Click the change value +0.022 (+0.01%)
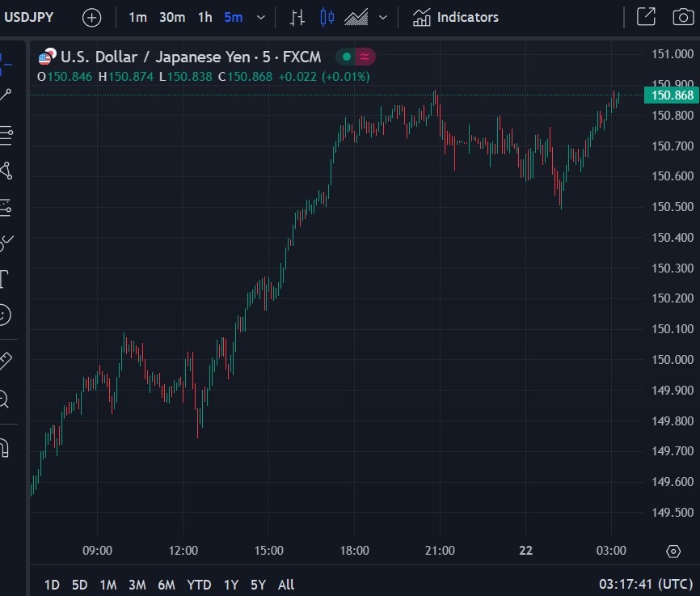Image resolution: width=700 pixels, height=596 pixels. click(x=324, y=77)
